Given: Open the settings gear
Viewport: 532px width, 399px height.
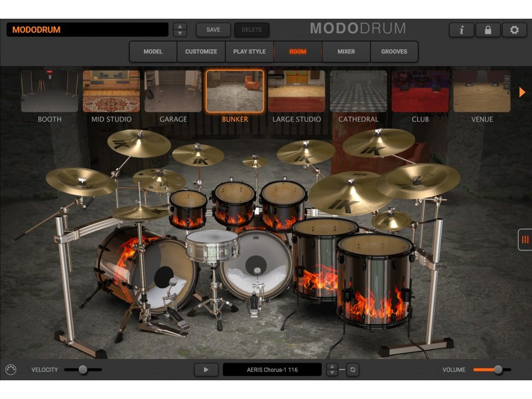Looking at the screenshot, I should click(x=514, y=30).
